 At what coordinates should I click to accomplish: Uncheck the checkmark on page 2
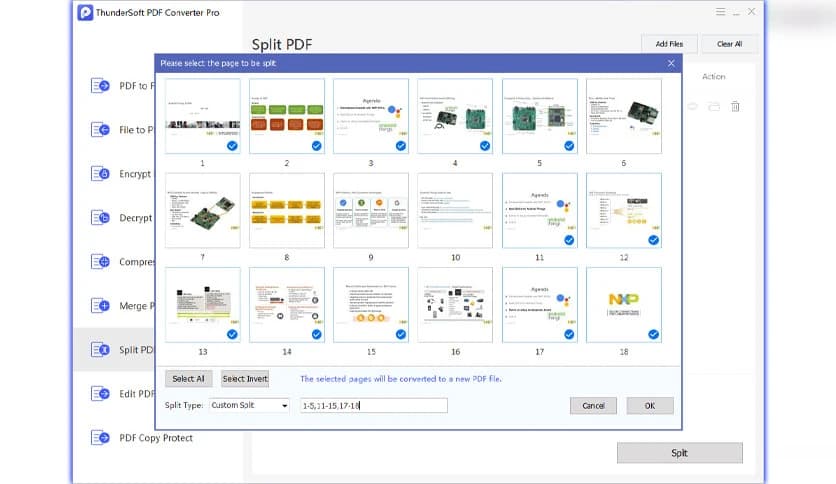pyautogui.click(x=317, y=146)
